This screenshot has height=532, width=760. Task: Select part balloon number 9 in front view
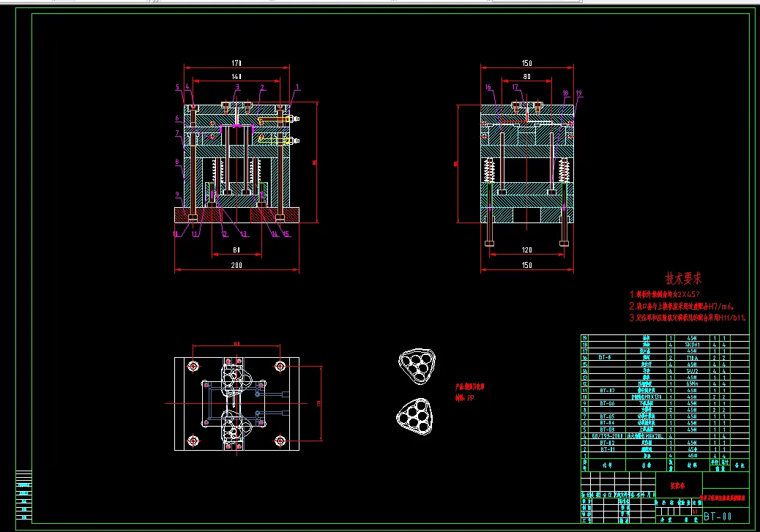tap(177, 195)
